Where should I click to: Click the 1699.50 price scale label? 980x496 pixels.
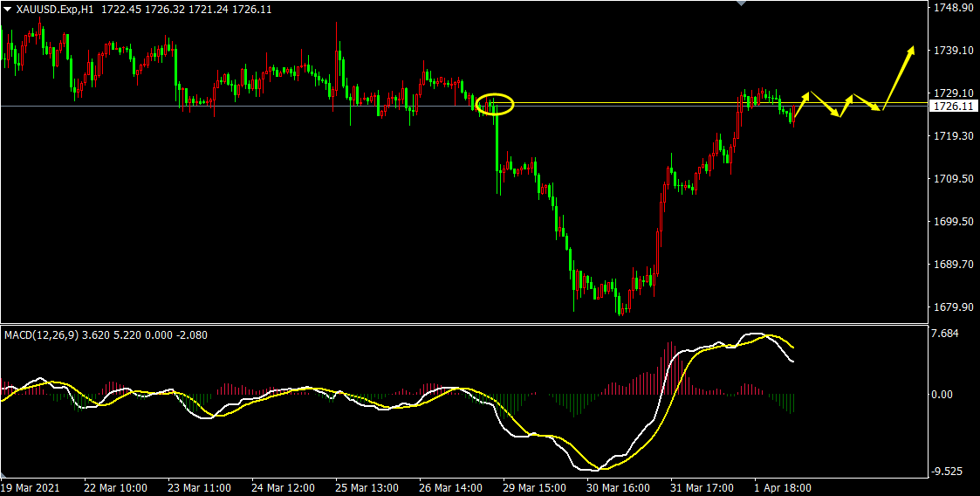(x=952, y=222)
